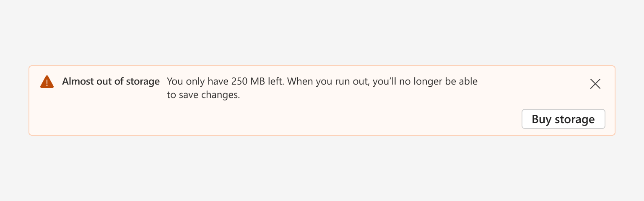Image resolution: width=644 pixels, height=201 pixels.
Task: Click the severity triangle icon in the banner
Action: tap(47, 82)
